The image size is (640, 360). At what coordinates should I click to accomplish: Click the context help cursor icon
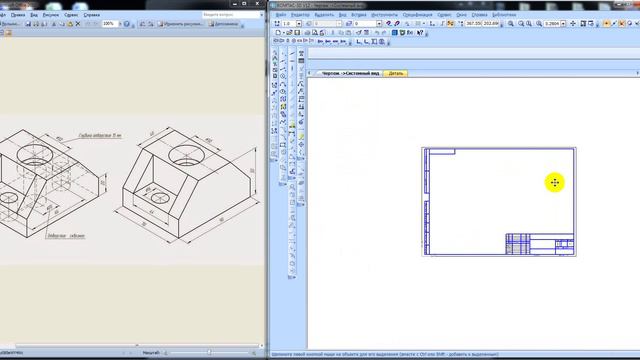420,33
